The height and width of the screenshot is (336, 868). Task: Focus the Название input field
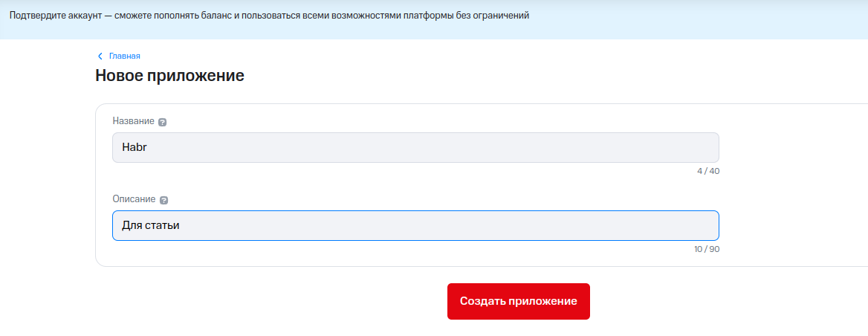(415, 147)
